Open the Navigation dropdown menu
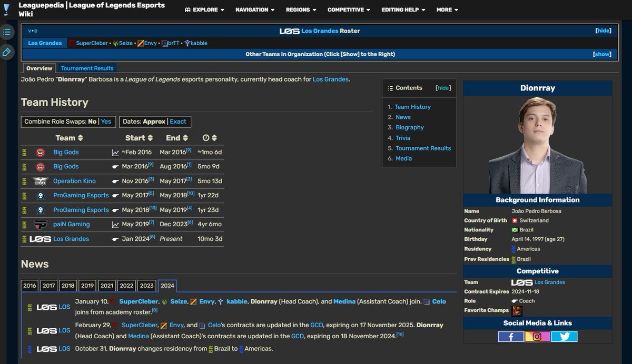 [x=255, y=9]
